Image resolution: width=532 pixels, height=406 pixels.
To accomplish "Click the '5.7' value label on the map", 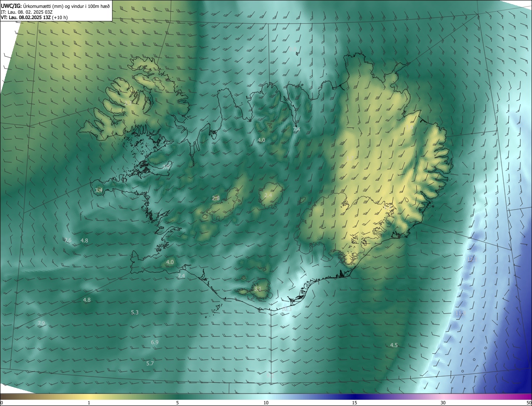I will coord(150,363).
